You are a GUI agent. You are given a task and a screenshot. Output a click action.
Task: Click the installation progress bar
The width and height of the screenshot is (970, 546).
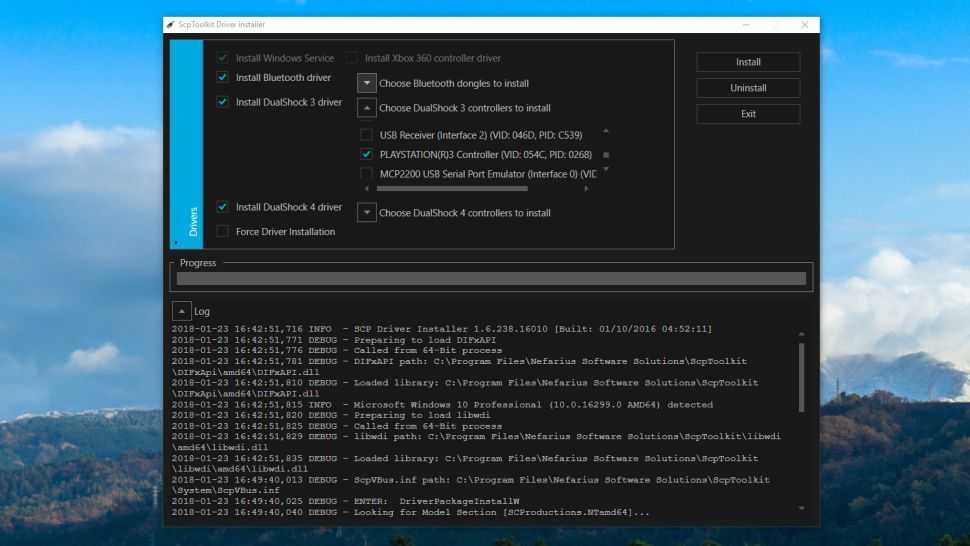(491, 279)
